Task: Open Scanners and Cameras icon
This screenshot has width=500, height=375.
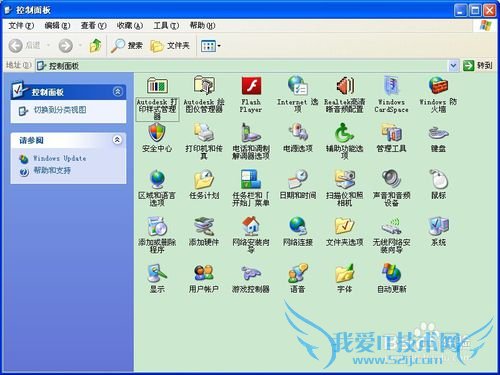Action: click(345, 179)
